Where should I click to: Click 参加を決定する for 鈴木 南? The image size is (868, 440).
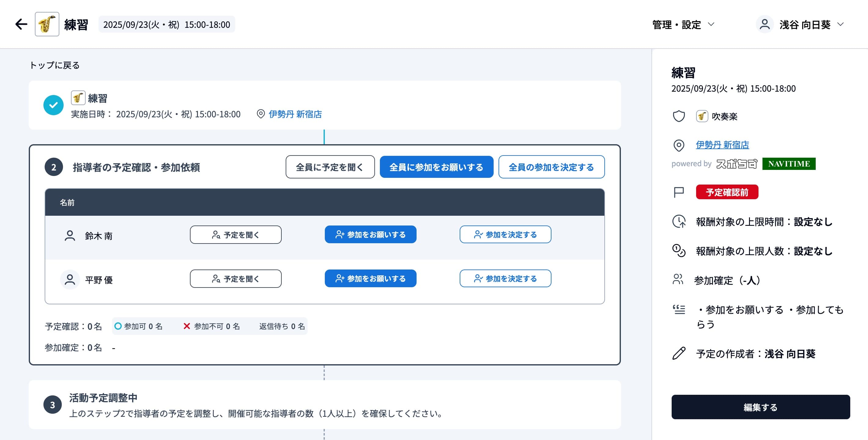[x=505, y=235]
